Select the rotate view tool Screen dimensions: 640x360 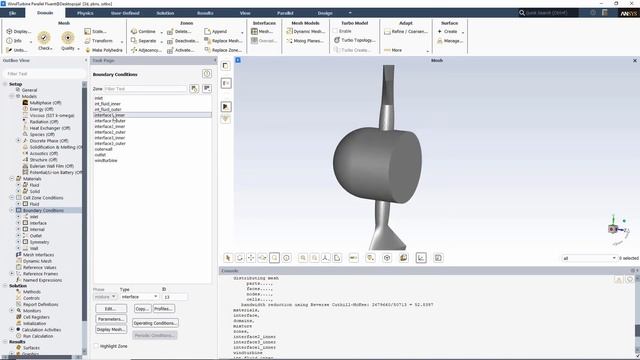click(x=240, y=258)
